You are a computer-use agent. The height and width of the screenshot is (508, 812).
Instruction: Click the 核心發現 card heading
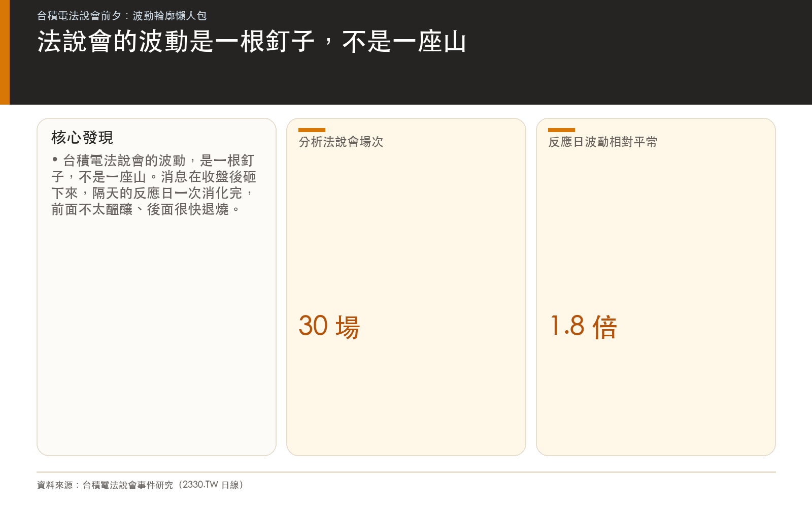[x=82, y=137]
